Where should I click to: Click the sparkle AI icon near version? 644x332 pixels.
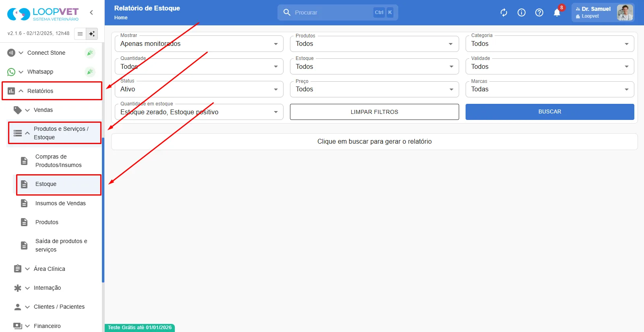point(92,34)
